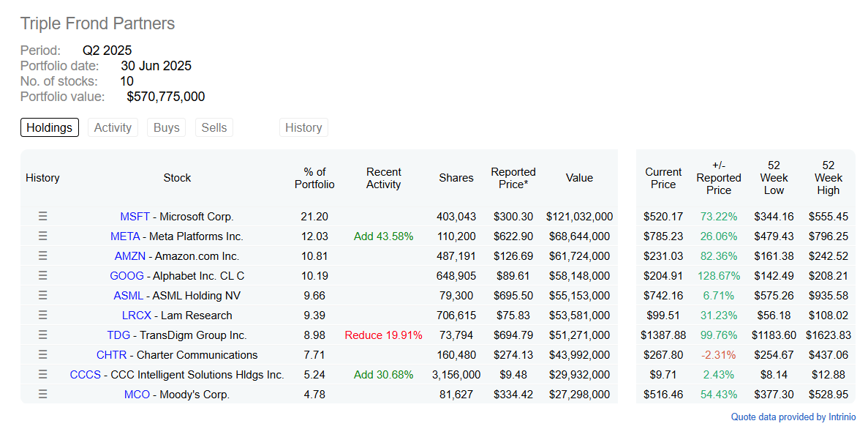The width and height of the screenshot is (868, 429).
Task: Click the 21.20 portfolio percentage cell
Action: point(314,217)
